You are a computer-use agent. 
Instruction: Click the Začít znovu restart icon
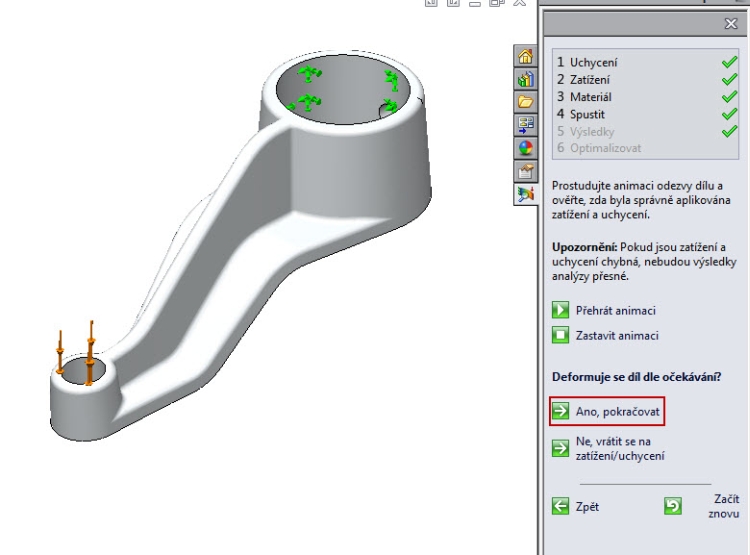pos(673,506)
